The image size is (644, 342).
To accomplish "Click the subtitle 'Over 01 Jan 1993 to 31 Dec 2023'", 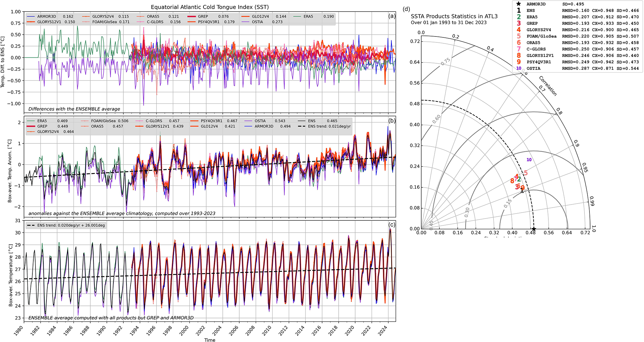I will pos(449,22).
